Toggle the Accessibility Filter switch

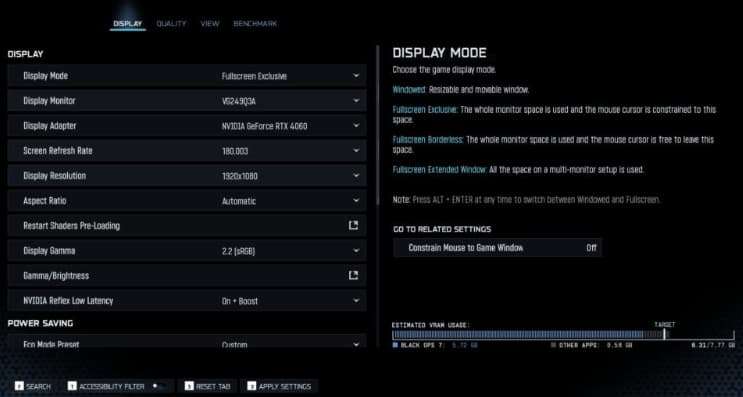coord(159,386)
